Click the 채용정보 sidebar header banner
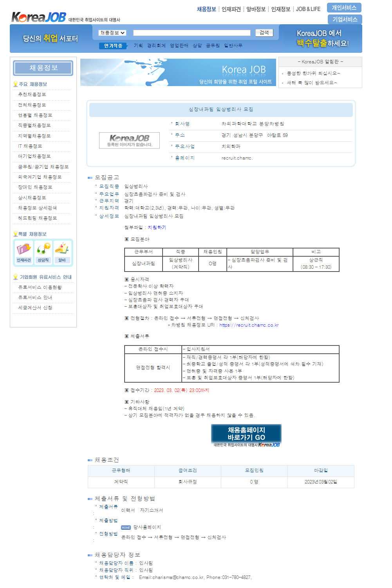 click(x=43, y=68)
